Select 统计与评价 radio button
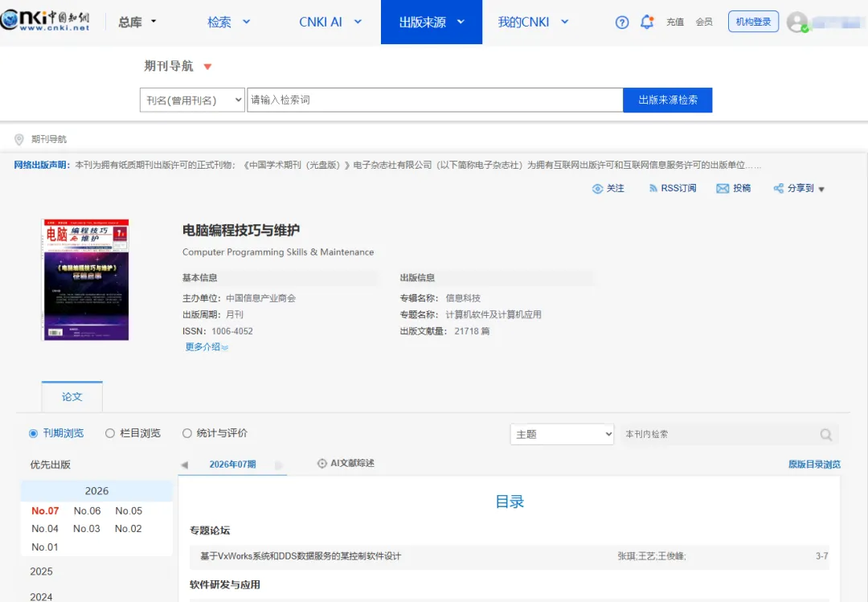The height and width of the screenshot is (602, 868). point(187,434)
